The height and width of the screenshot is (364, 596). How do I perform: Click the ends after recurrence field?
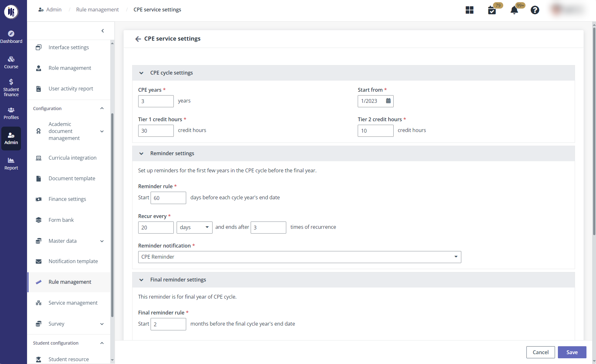click(x=268, y=228)
